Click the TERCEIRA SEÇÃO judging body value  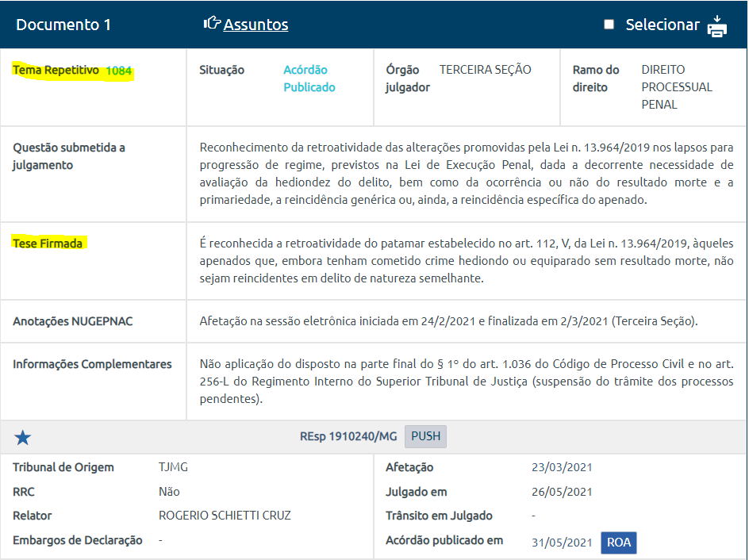(486, 70)
